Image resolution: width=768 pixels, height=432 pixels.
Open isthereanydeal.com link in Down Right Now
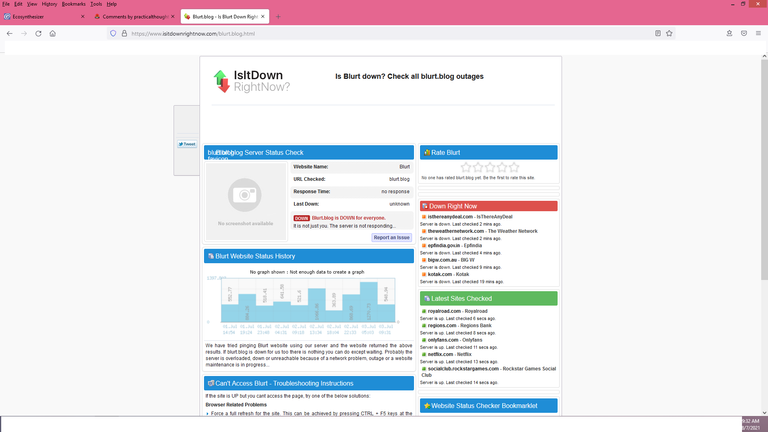[x=450, y=216]
